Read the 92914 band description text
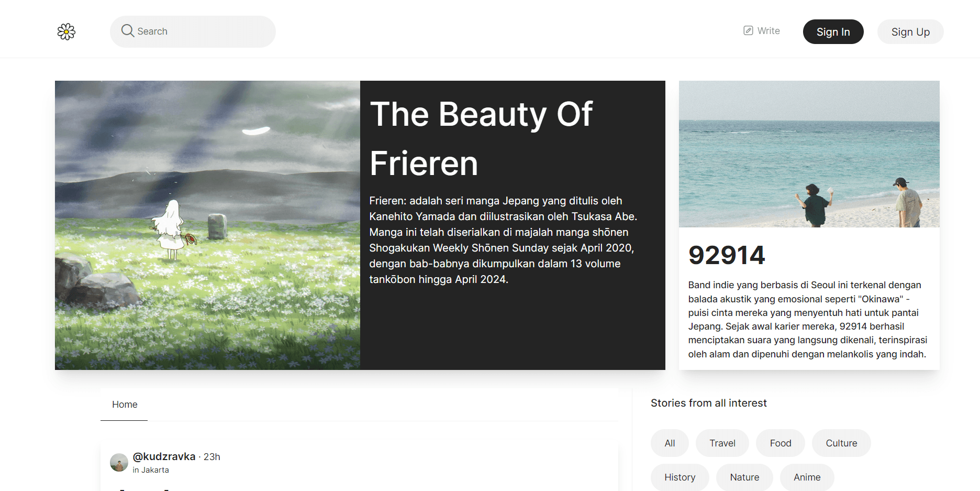The height and width of the screenshot is (491, 980). click(x=808, y=320)
